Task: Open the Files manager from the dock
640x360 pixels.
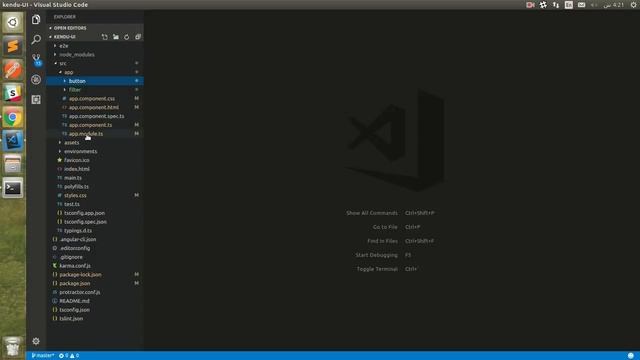Action: [x=13, y=164]
